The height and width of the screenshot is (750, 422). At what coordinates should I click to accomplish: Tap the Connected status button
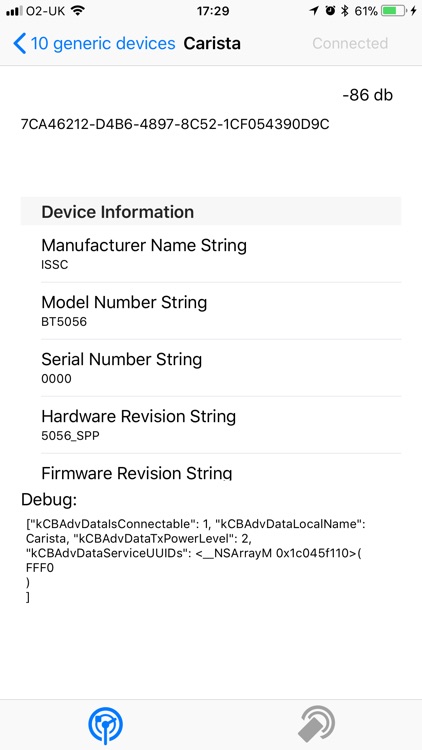coord(350,44)
